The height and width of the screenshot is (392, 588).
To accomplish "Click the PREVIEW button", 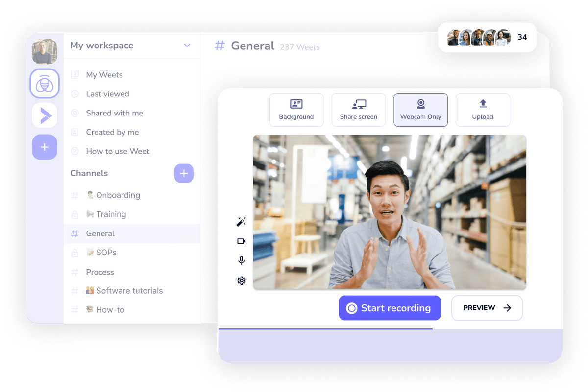I will pyautogui.click(x=487, y=308).
